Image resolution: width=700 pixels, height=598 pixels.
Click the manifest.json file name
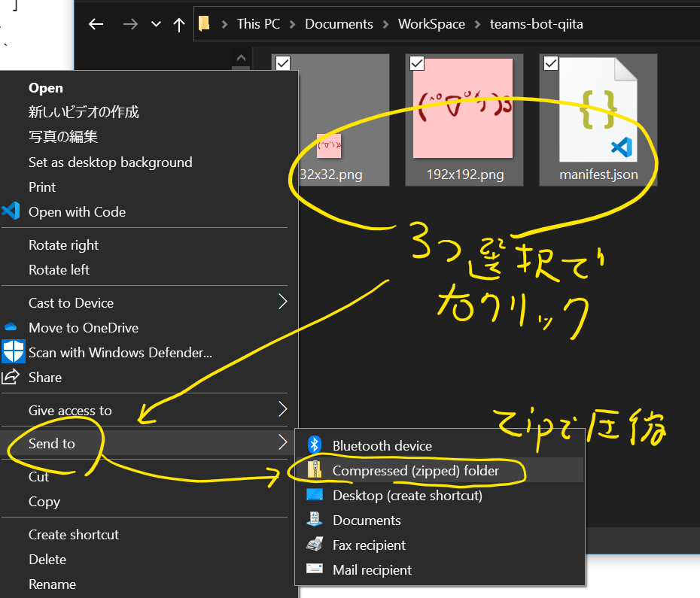tap(598, 175)
